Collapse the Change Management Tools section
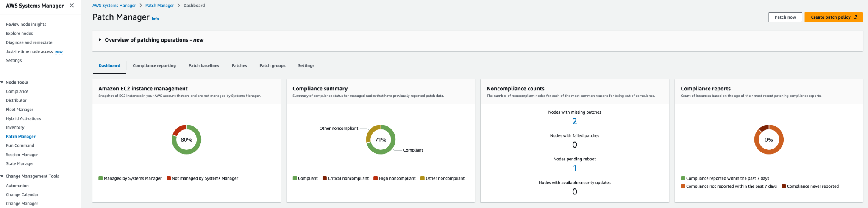This screenshot has width=868, height=208. click(x=2, y=176)
